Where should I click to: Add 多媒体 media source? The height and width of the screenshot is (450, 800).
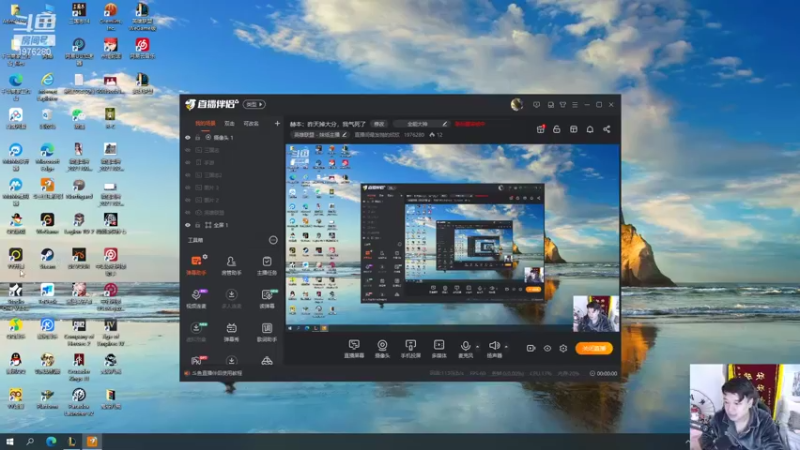439,348
